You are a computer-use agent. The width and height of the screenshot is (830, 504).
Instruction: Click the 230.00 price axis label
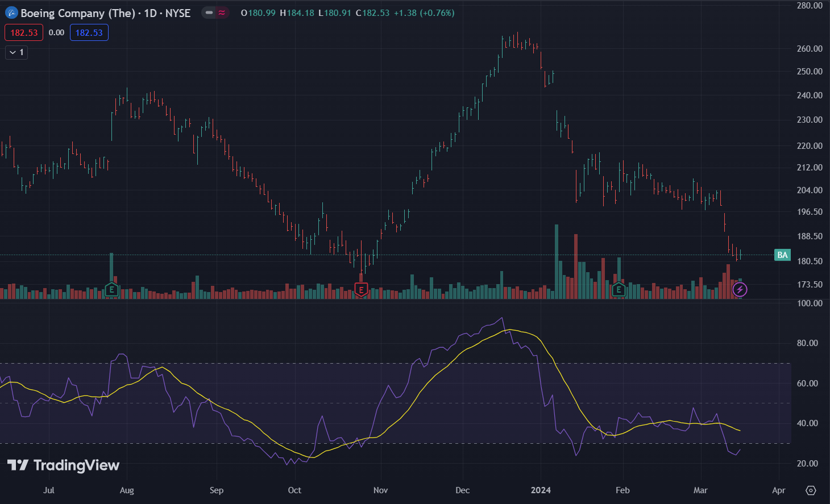810,120
